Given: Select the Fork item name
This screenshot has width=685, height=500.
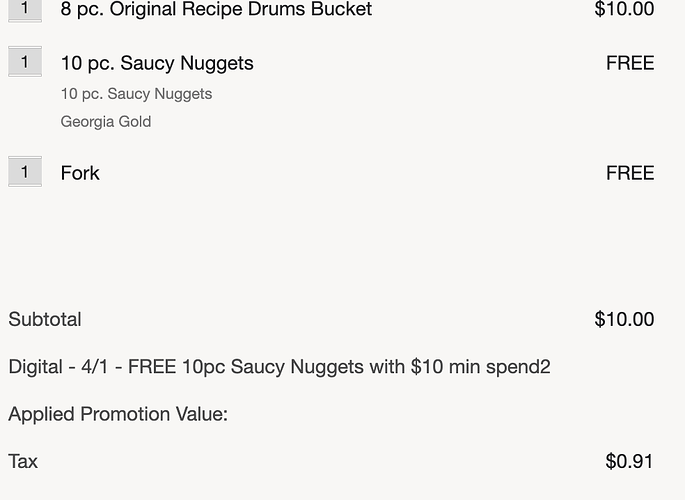Looking at the screenshot, I should (80, 173).
